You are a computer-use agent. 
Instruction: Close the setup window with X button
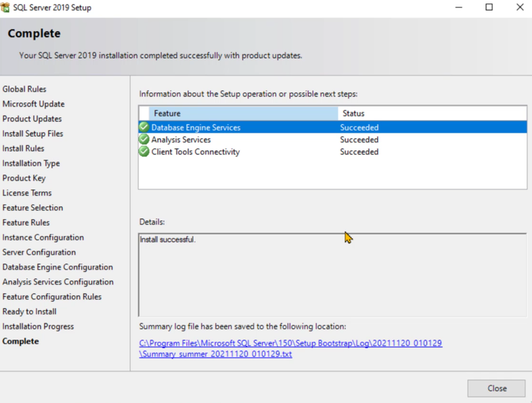[520, 7]
